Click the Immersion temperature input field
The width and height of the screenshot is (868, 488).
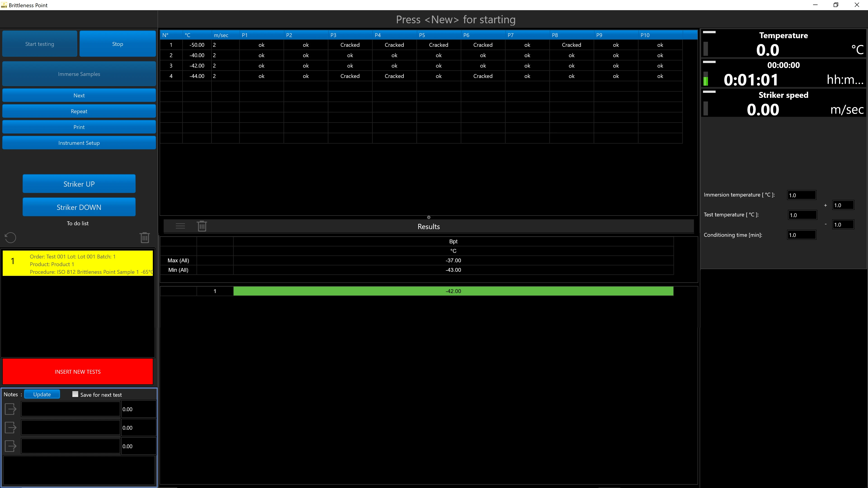click(x=801, y=195)
